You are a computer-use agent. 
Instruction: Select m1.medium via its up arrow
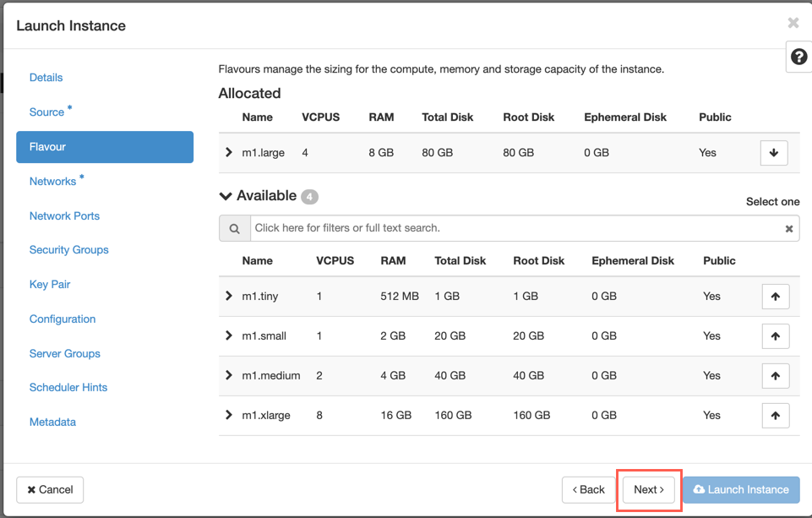click(775, 376)
